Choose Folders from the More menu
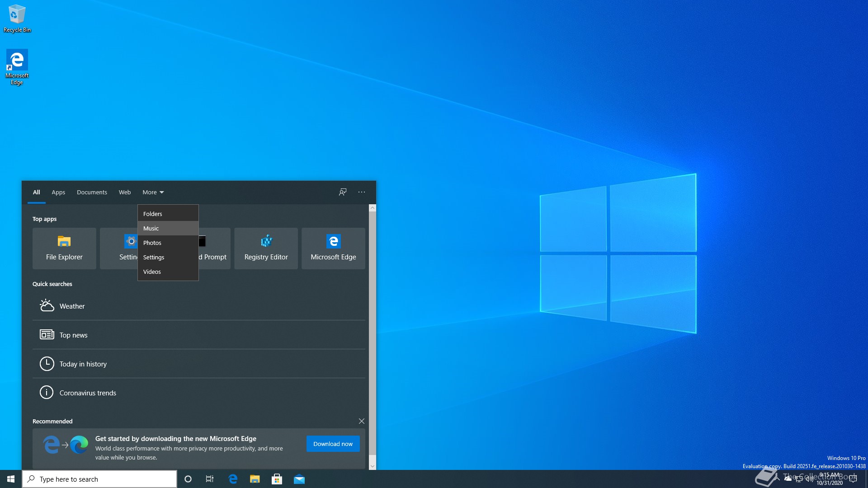The image size is (868, 488). point(153,214)
